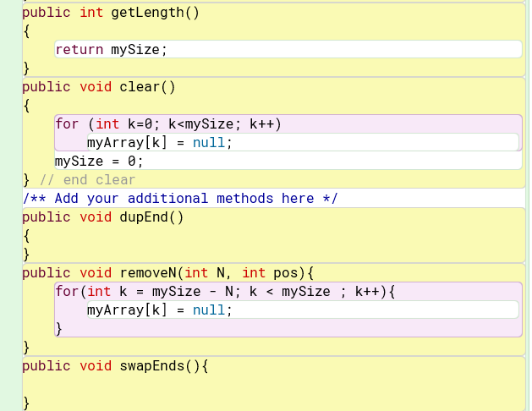The image size is (532, 411).
Task: Click closing brace of the swapEnds method
Action: point(26,403)
